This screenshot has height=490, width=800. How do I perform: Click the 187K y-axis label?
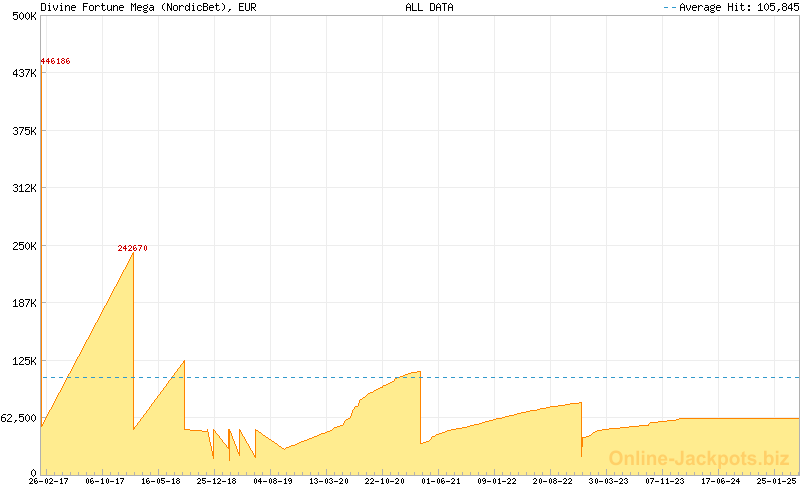point(24,303)
